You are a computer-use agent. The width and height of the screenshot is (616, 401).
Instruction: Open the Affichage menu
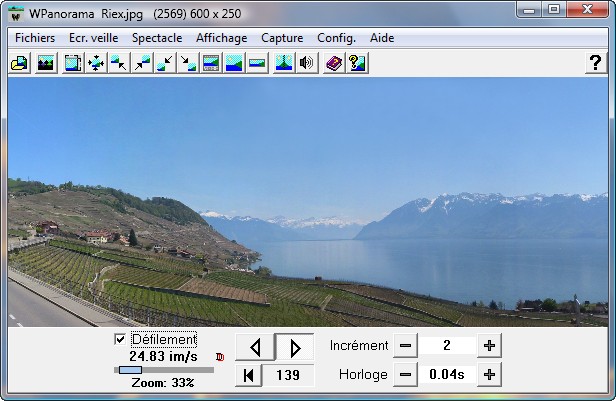click(x=222, y=38)
